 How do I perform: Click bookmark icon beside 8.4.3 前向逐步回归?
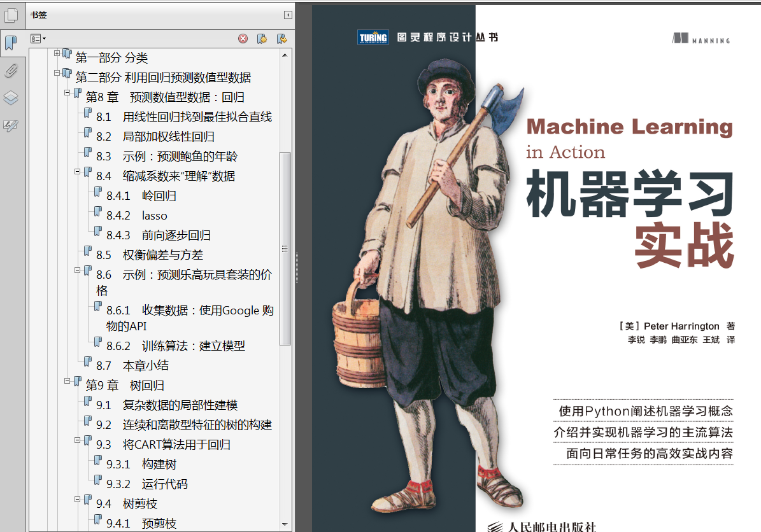click(98, 232)
